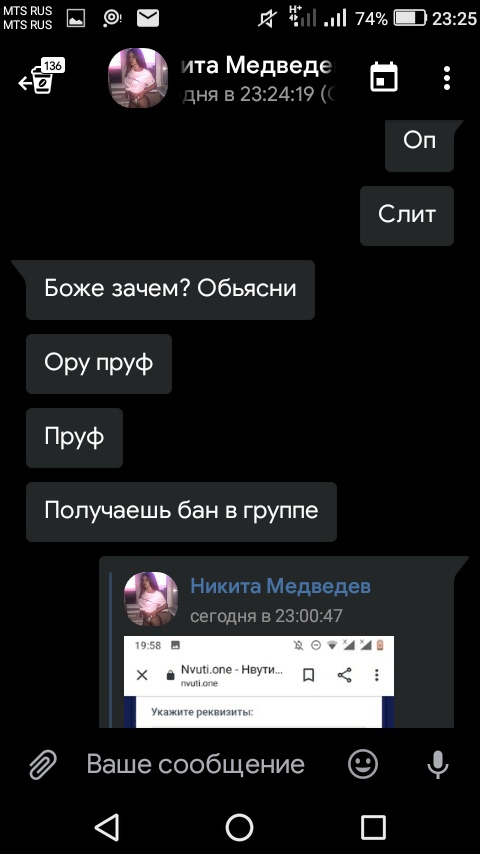Tap the paperclip attachment icon
Image resolution: width=480 pixels, height=854 pixels.
click(42, 764)
